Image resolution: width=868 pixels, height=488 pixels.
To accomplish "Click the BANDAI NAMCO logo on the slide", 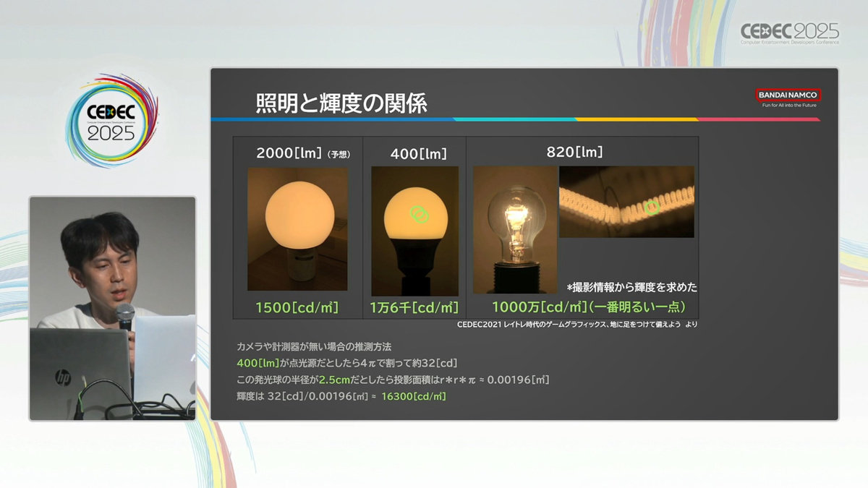I will tap(788, 95).
